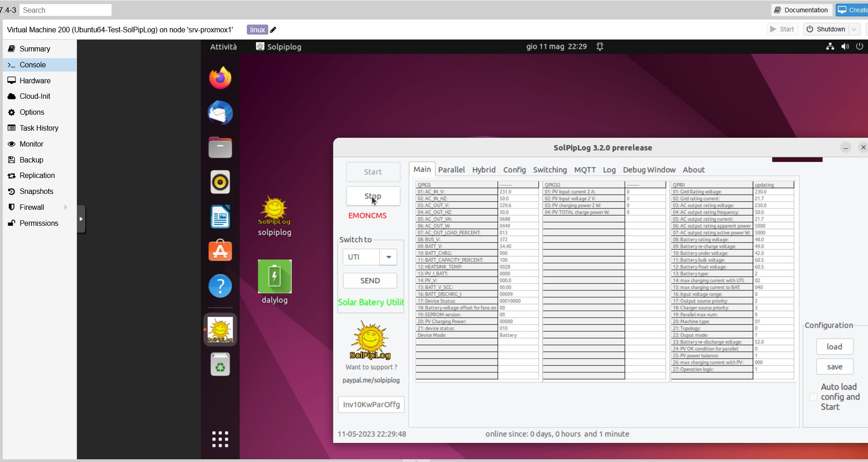868x462 pixels.
Task: Open the solpiplog desktop shortcut
Action: 275,216
